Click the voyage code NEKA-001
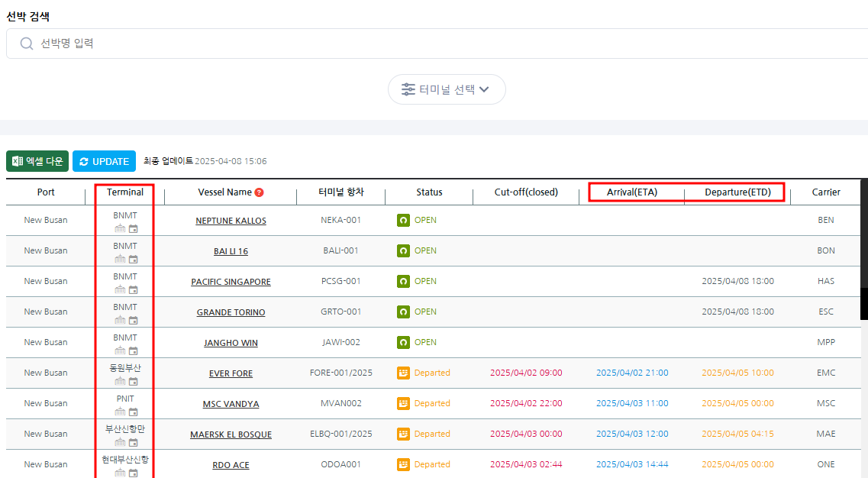 [341, 220]
